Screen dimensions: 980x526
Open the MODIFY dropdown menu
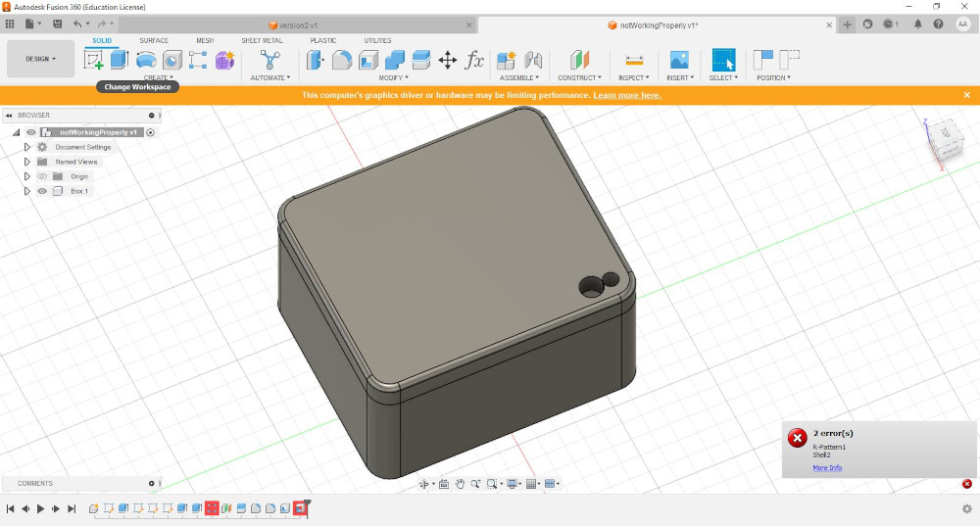(393, 77)
